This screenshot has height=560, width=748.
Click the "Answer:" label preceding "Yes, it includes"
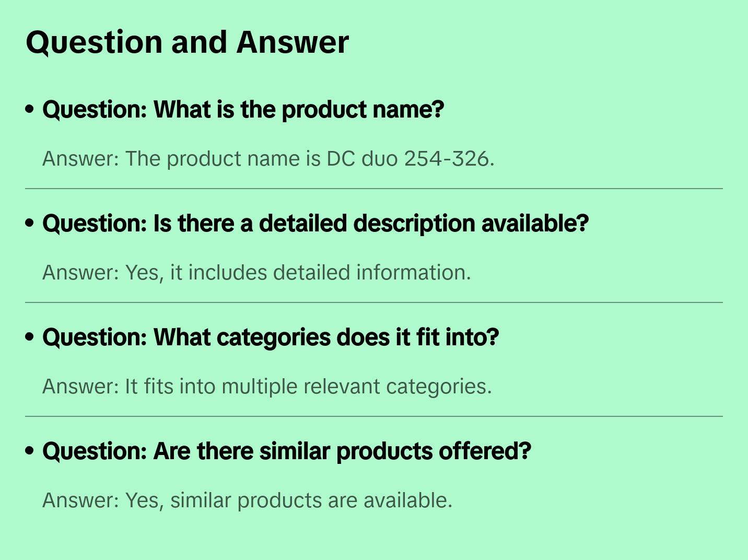click(81, 273)
